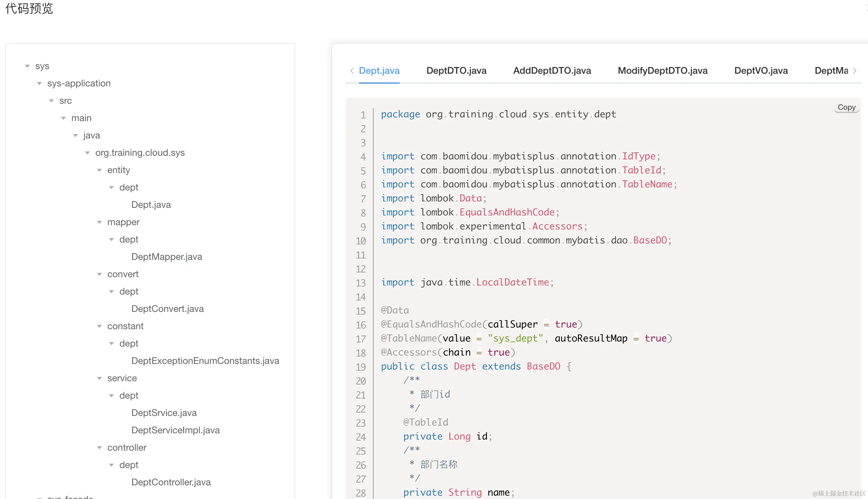The width and height of the screenshot is (868, 499).
Task: Switch to the AddDeptDTO.java tab
Action: [x=552, y=71]
